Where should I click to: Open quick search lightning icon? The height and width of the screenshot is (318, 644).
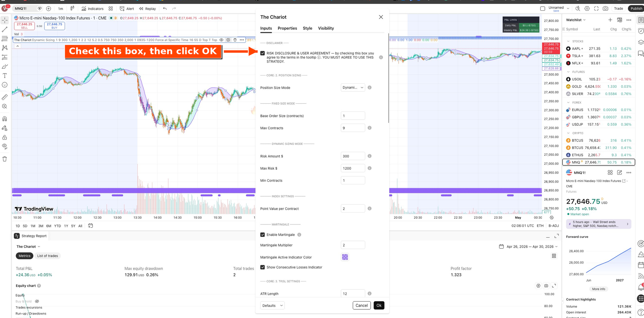coord(577,9)
